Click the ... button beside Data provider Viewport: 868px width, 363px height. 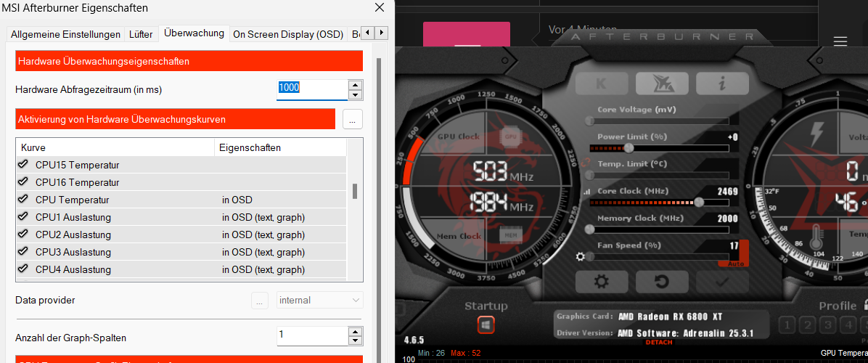click(x=260, y=301)
